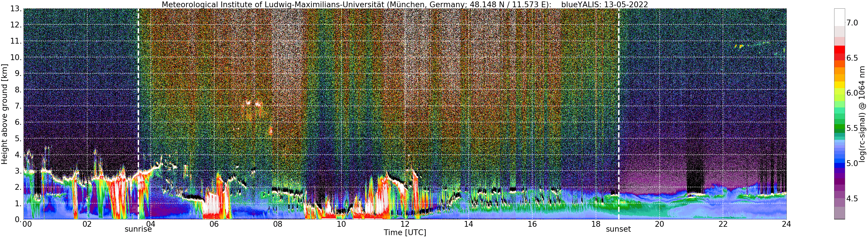The height and width of the screenshot is (238, 868).
Task: Click the '4.' height axis tick label
Action: pos(18,155)
